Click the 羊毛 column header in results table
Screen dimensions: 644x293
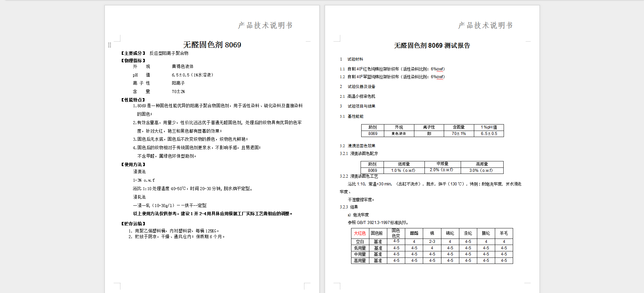[x=504, y=233]
